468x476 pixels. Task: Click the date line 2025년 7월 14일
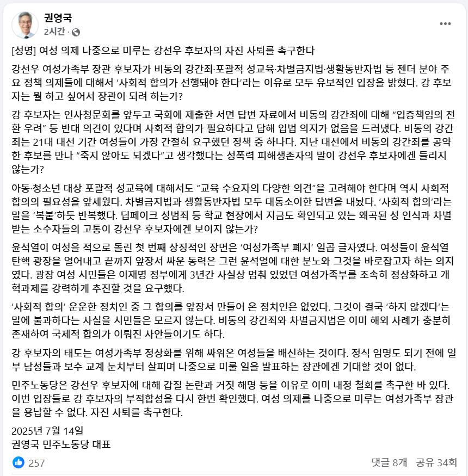tap(47, 431)
